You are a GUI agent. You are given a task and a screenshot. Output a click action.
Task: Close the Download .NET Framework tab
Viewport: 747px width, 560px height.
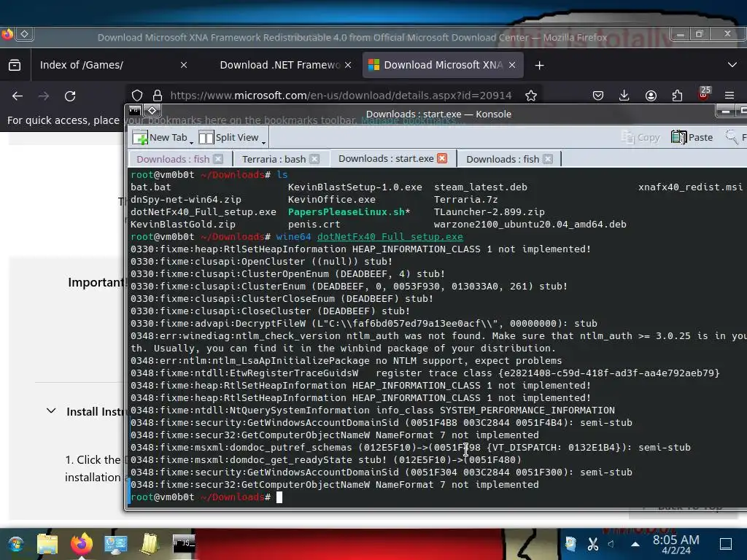pos(348,65)
